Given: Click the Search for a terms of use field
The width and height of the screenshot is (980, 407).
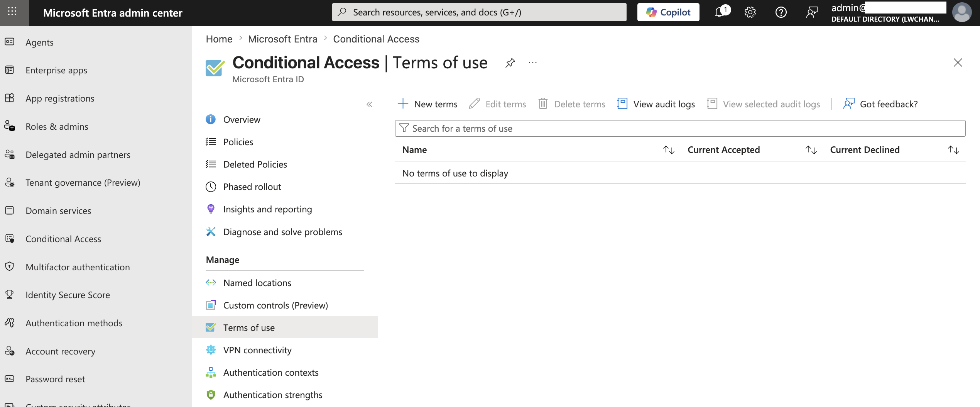Looking at the screenshot, I should [x=680, y=128].
